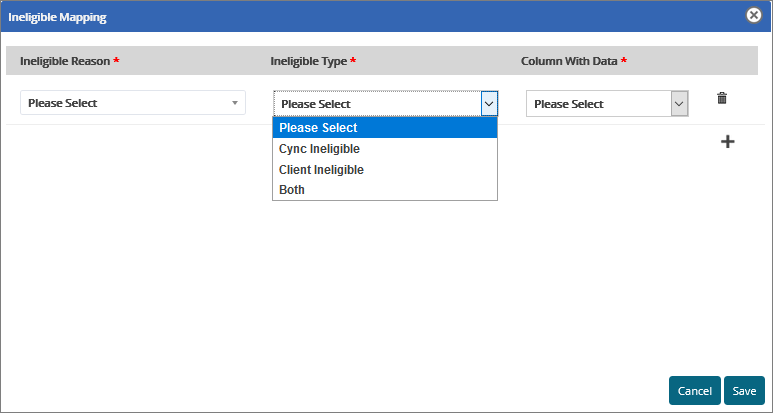Screen dimensions: 773x413
Task: Open the Ineligible Reason dropdown
Action: [132, 103]
